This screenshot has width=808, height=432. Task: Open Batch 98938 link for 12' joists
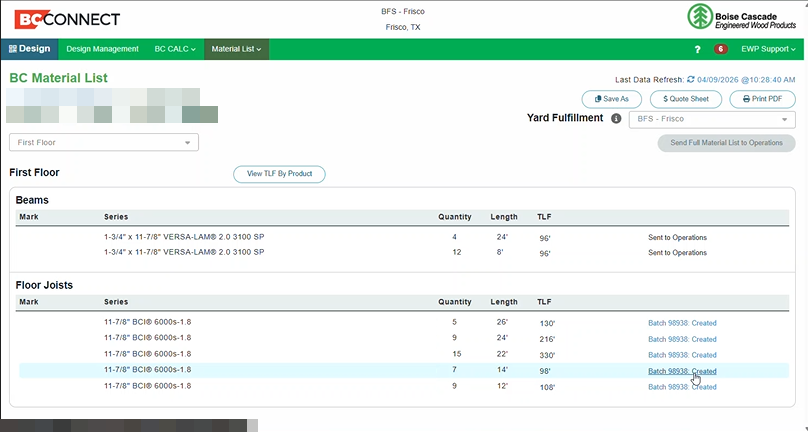point(682,387)
